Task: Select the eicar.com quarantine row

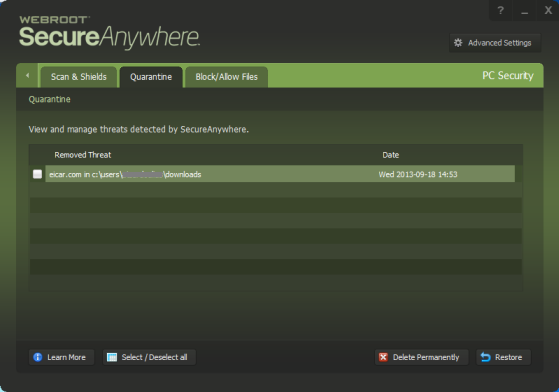Action: tap(280, 174)
